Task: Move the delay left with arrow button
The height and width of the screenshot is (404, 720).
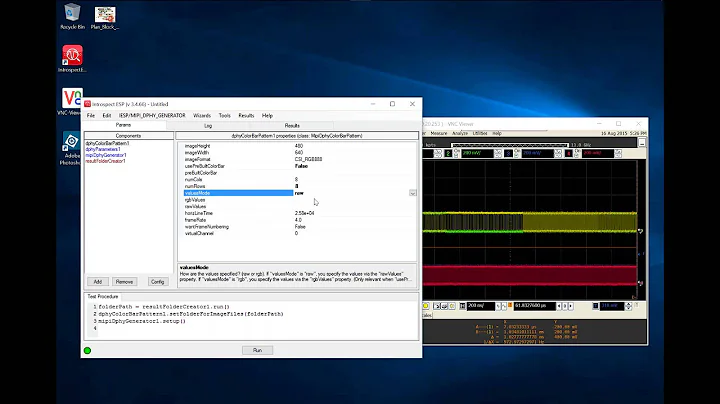Action: click(x=559, y=306)
